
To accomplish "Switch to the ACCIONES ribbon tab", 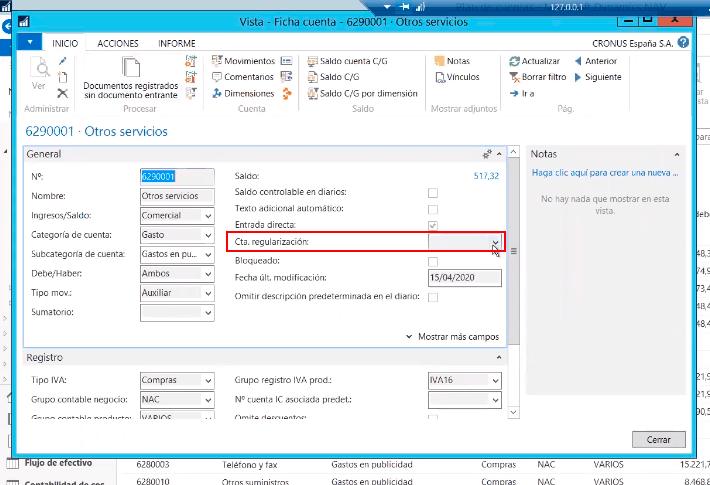I will (x=118, y=44).
